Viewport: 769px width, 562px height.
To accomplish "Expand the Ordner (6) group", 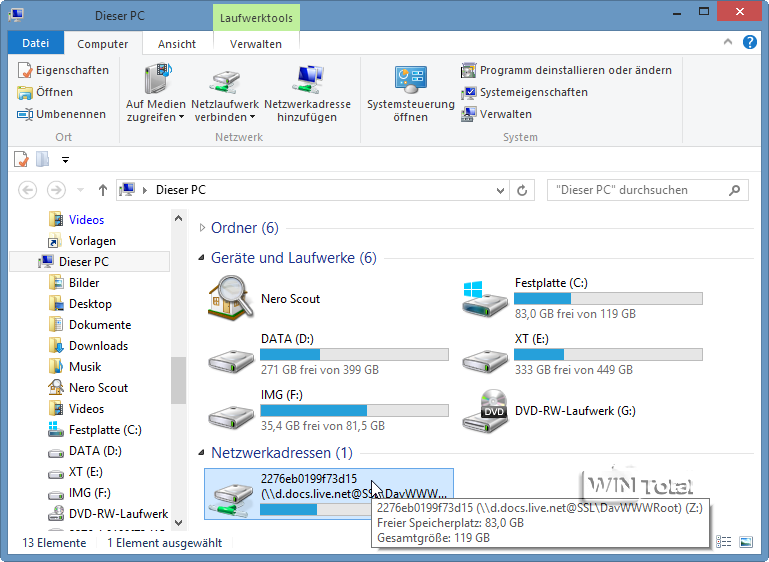I will [202, 228].
